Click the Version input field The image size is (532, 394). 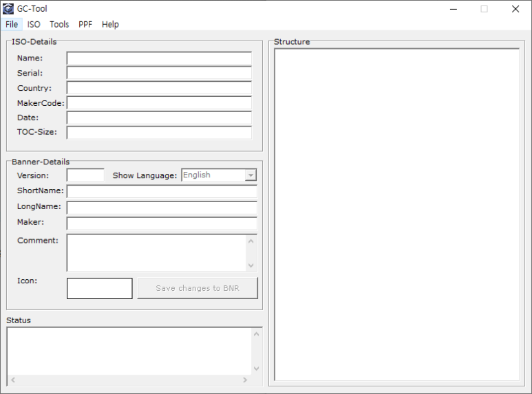[x=85, y=175]
